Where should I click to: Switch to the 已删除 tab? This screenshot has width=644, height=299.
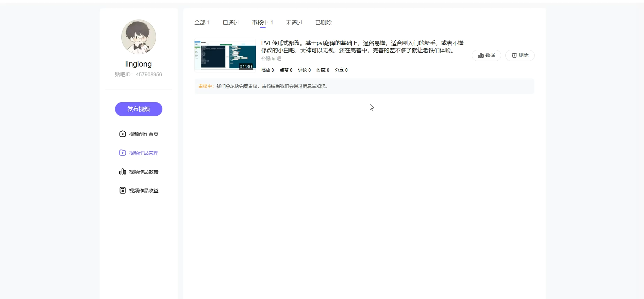[323, 23]
